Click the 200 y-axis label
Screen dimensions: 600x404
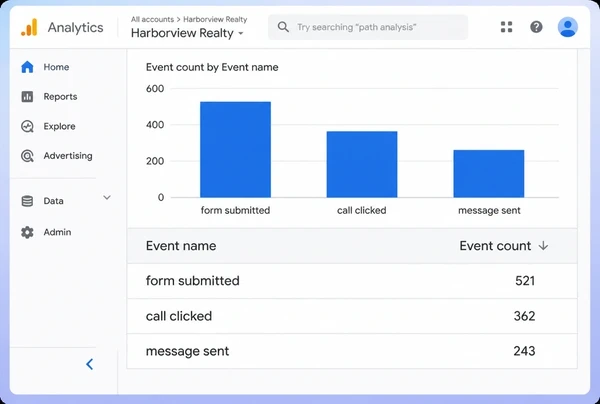pos(155,161)
